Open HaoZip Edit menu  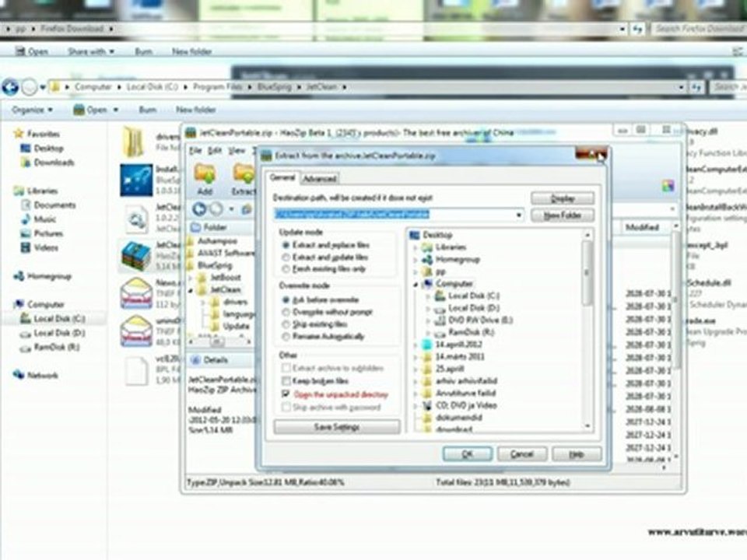click(215, 150)
